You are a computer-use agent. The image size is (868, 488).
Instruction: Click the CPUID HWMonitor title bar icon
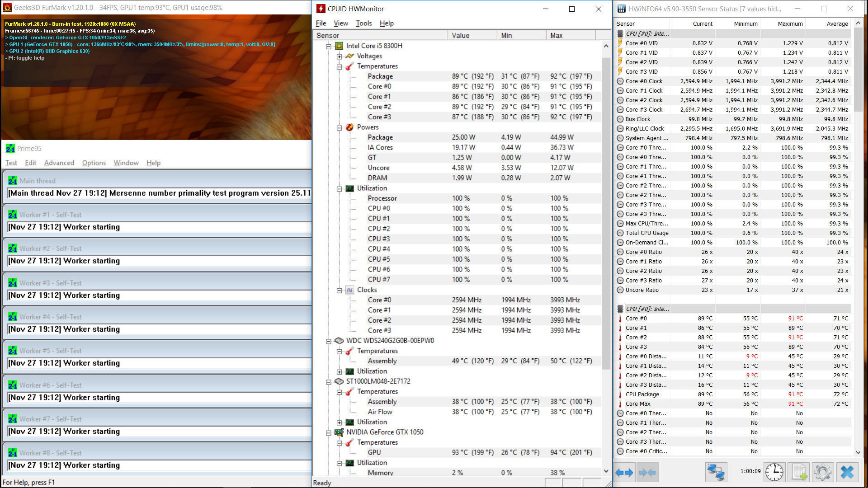click(x=321, y=9)
